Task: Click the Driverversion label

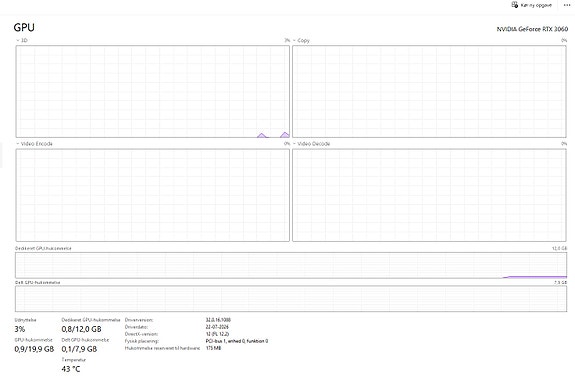Action: coord(139,320)
